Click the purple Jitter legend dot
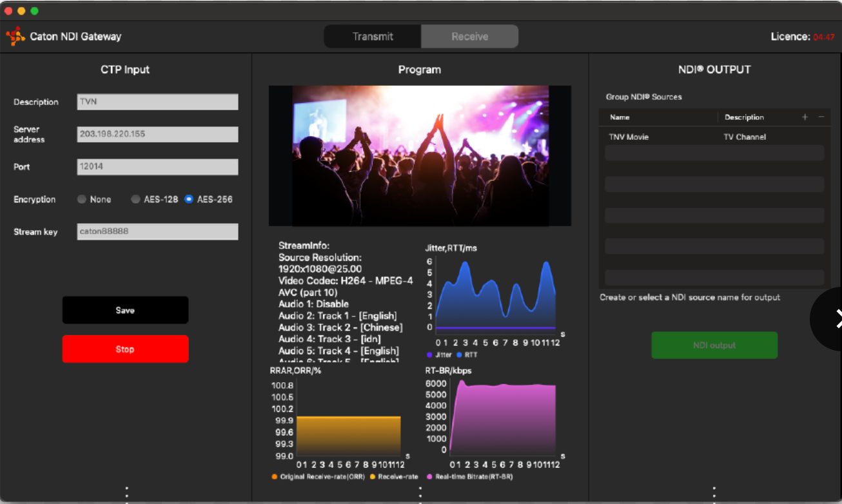The height and width of the screenshot is (504, 842). point(429,355)
